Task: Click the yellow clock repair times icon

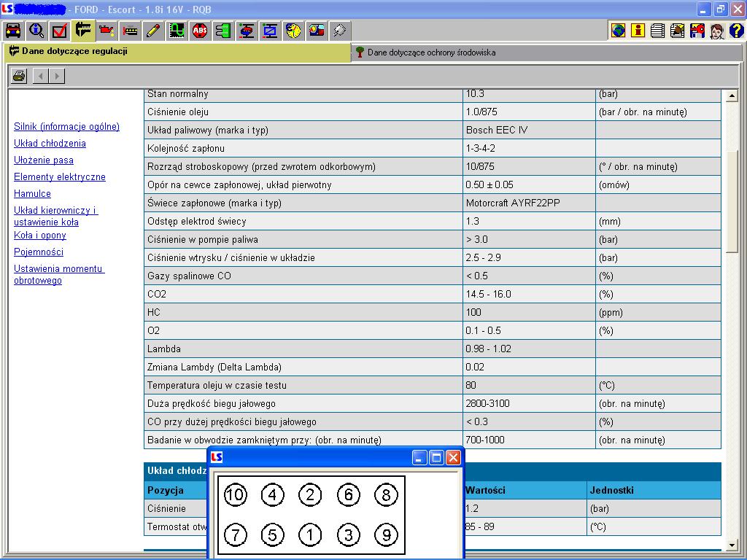Action: click(293, 31)
